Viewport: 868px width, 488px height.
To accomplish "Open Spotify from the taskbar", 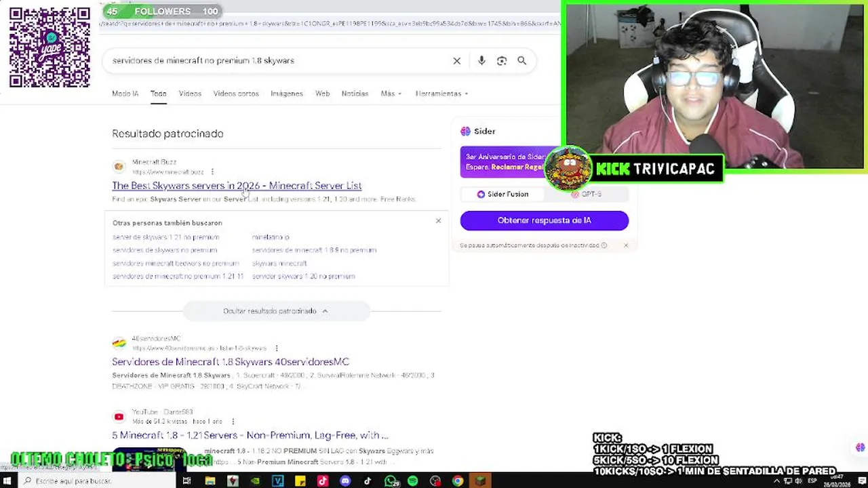I will coord(413,481).
